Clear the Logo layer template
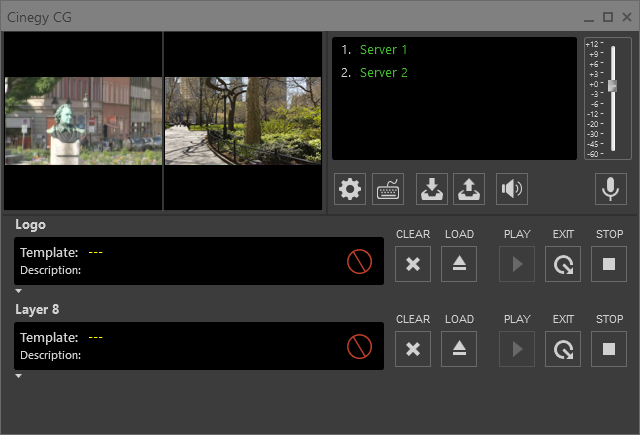640x435 pixels. pos(412,265)
